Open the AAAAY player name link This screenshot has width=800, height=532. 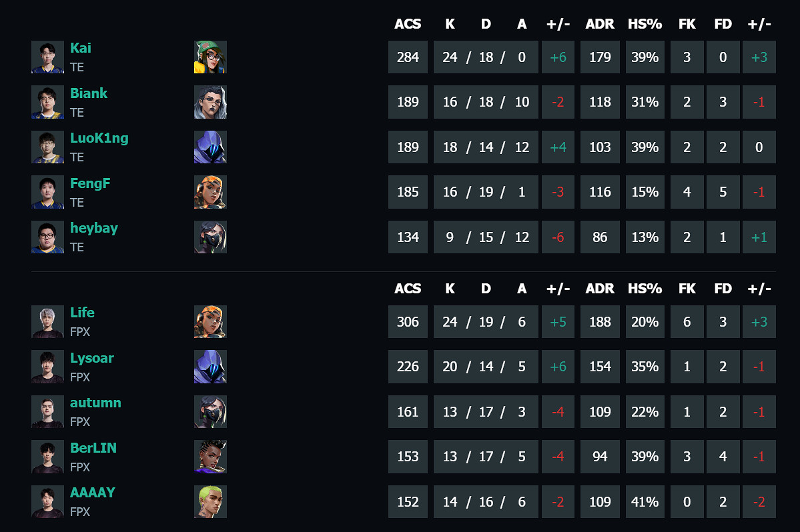[92, 493]
